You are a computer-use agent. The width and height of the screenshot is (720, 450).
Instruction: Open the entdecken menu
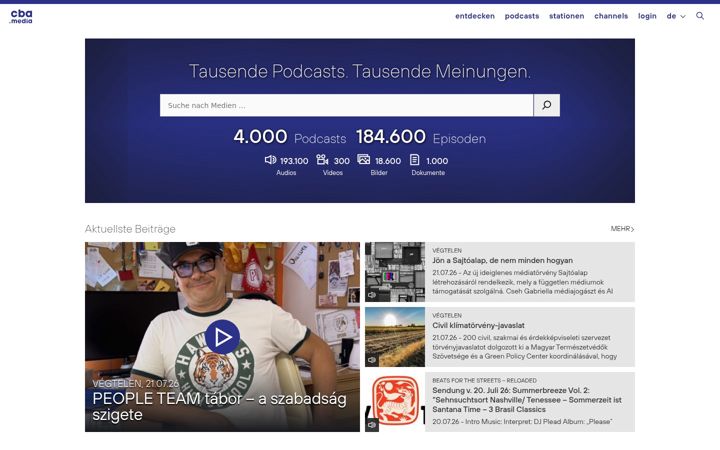tap(475, 16)
